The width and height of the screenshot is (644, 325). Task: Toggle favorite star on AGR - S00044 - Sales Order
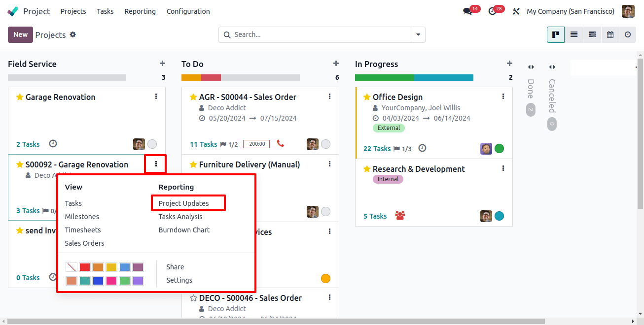click(x=193, y=97)
